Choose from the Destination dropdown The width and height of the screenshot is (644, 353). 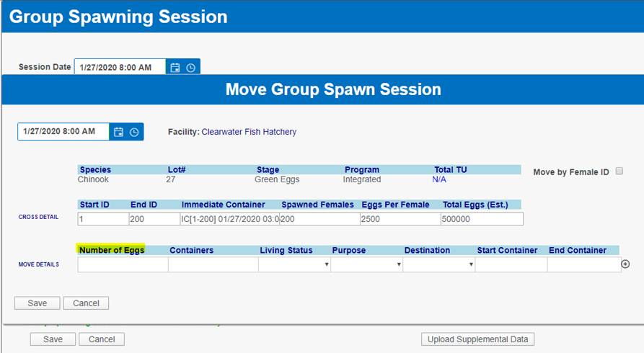[x=438, y=264]
